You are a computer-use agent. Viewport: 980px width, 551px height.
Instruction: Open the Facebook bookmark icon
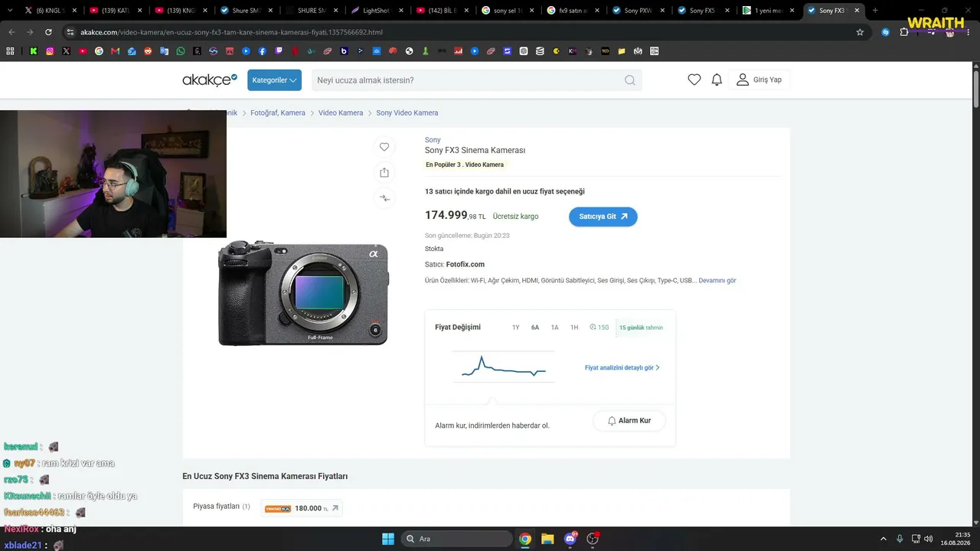click(263, 51)
